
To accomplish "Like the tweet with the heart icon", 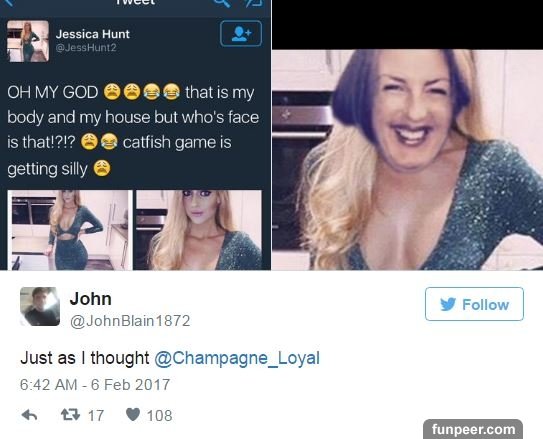I will [x=133, y=414].
